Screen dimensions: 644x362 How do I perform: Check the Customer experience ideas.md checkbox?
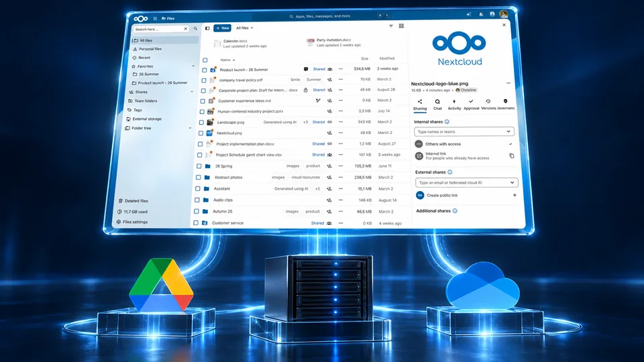coord(203,101)
